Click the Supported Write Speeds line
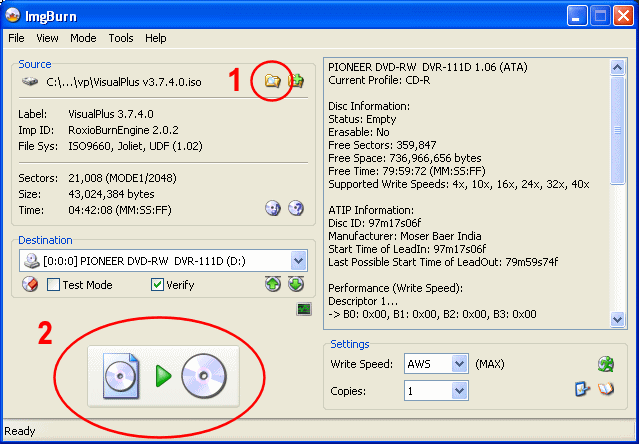The image size is (639, 444). tap(459, 184)
